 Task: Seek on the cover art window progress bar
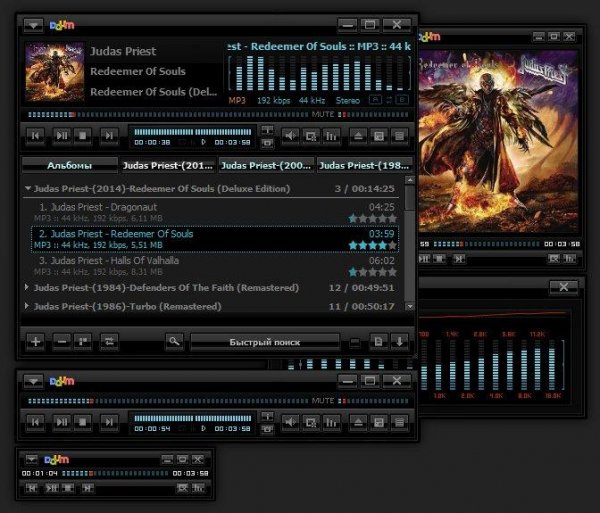[x=487, y=244]
